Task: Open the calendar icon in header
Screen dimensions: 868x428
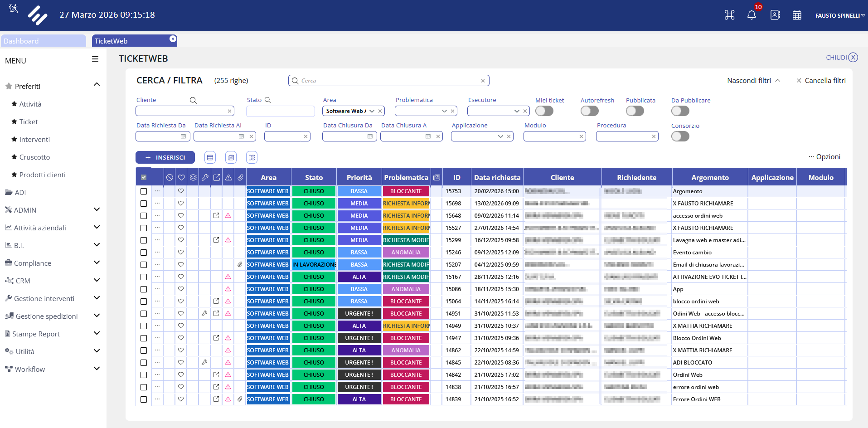Action: point(796,15)
